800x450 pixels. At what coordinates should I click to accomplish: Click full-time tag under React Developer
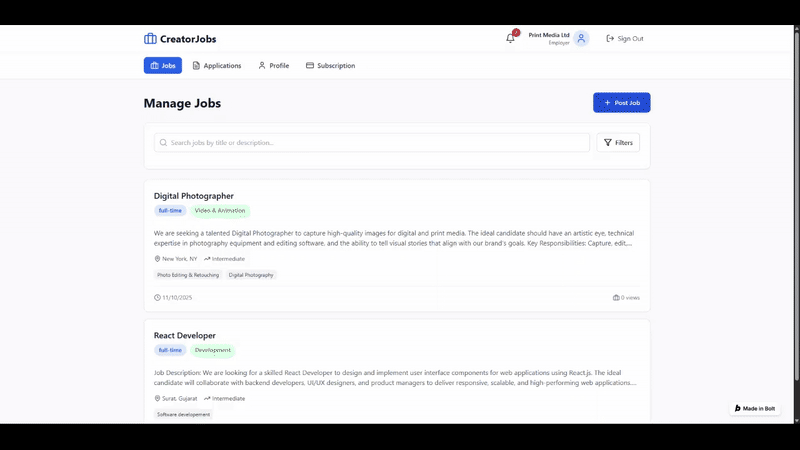click(170, 351)
